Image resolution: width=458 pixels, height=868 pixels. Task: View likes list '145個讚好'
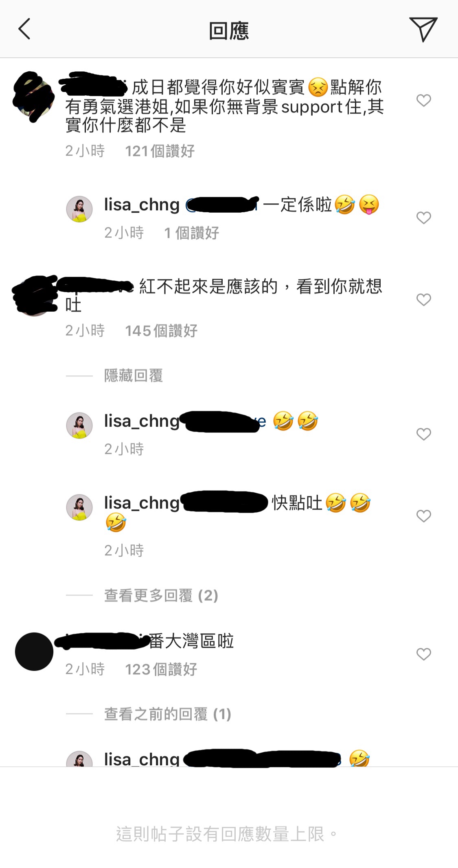coord(161,331)
